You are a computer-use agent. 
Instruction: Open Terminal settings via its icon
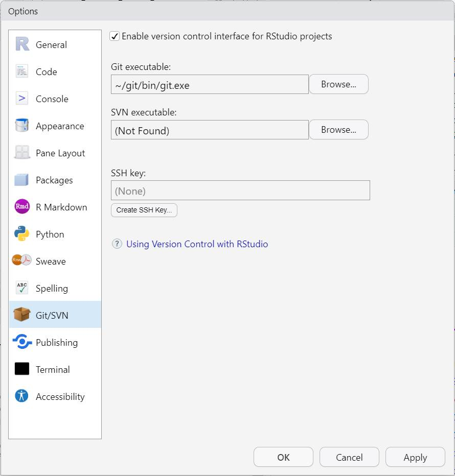click(21, 369)
